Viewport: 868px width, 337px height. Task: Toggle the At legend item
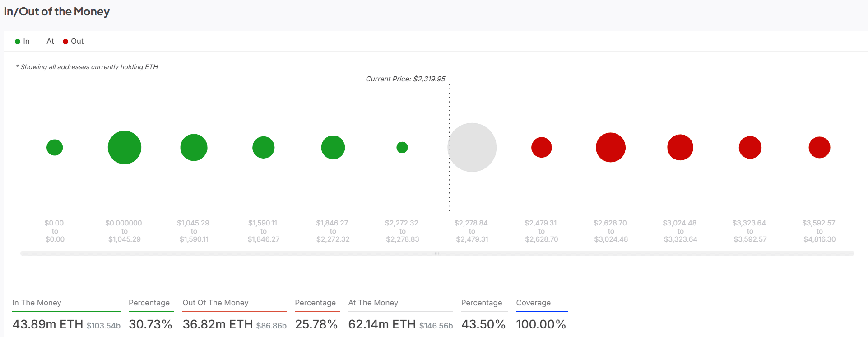click(50, 42)
